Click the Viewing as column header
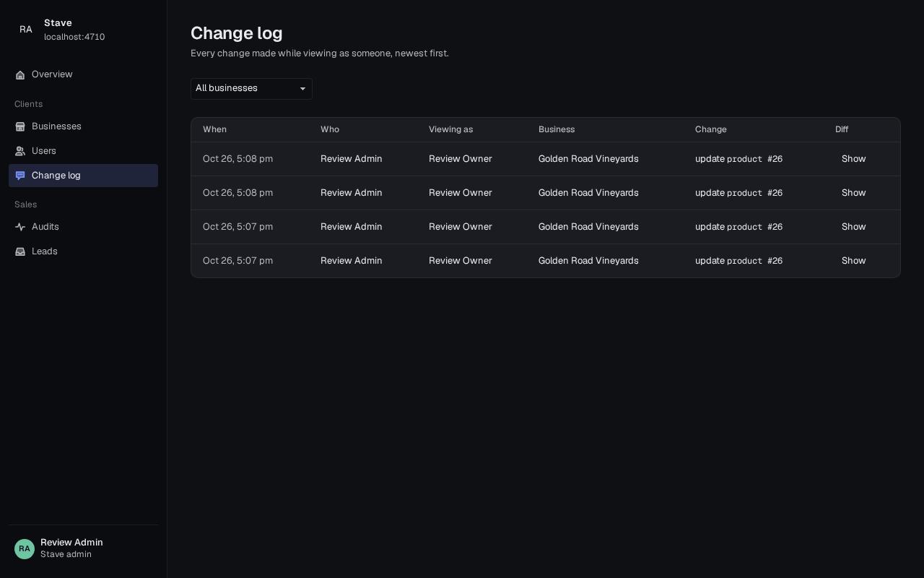 450,129
